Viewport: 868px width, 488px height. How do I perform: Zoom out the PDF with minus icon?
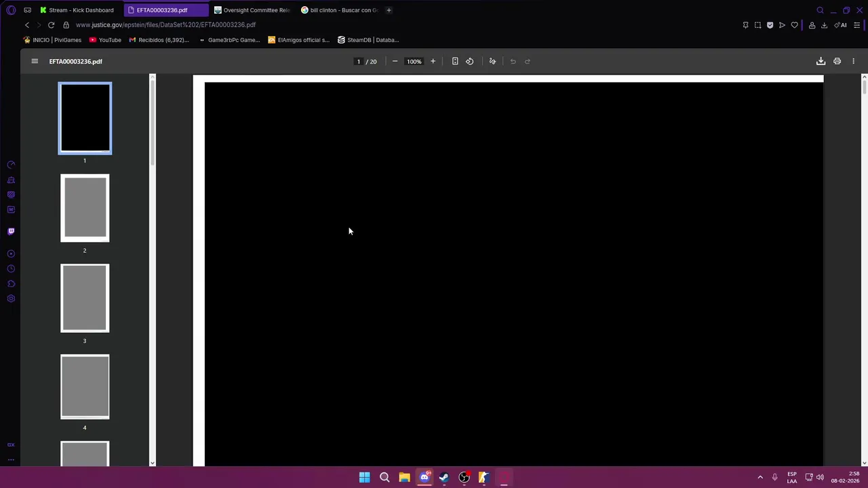pyautogui.click(x=395, y=61)
